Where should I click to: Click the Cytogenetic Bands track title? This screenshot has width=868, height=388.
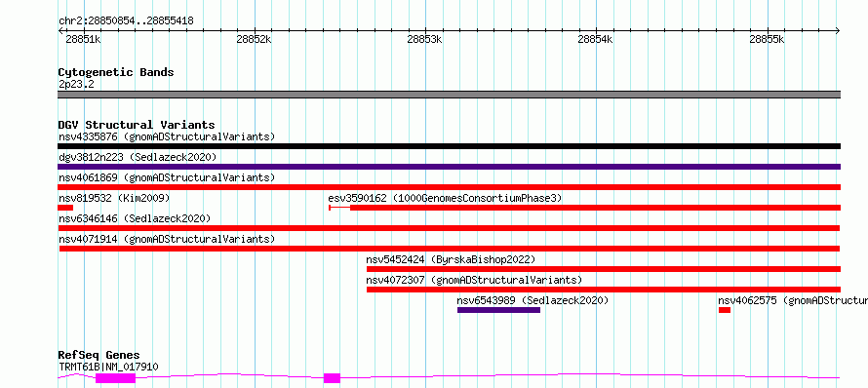(x=116, y=72)
